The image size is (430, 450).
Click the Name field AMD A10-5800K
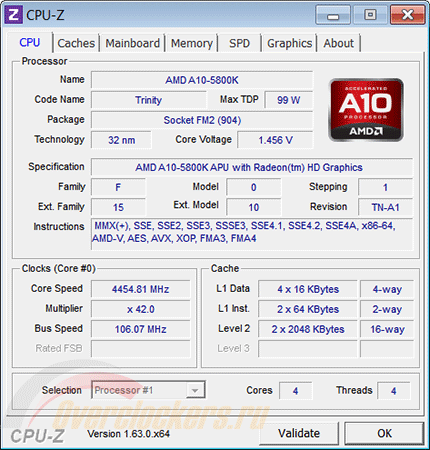pos(202,80)
